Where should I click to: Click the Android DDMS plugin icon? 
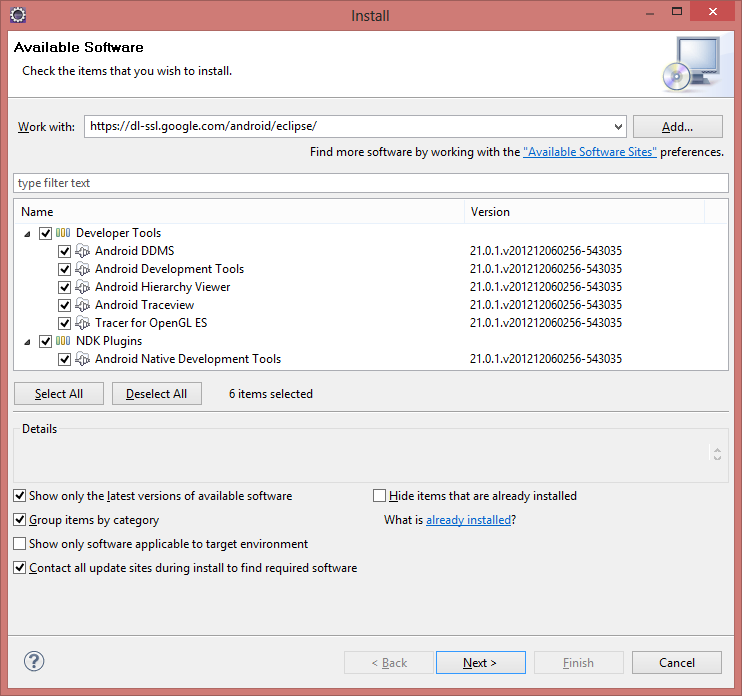point(83,251)
